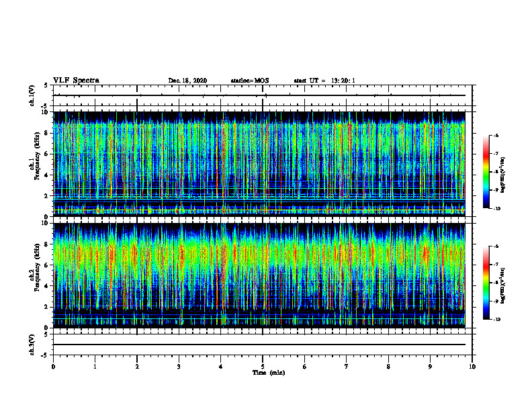
Task: Click the "7" minute tick label
Action: tap(347, 367)
